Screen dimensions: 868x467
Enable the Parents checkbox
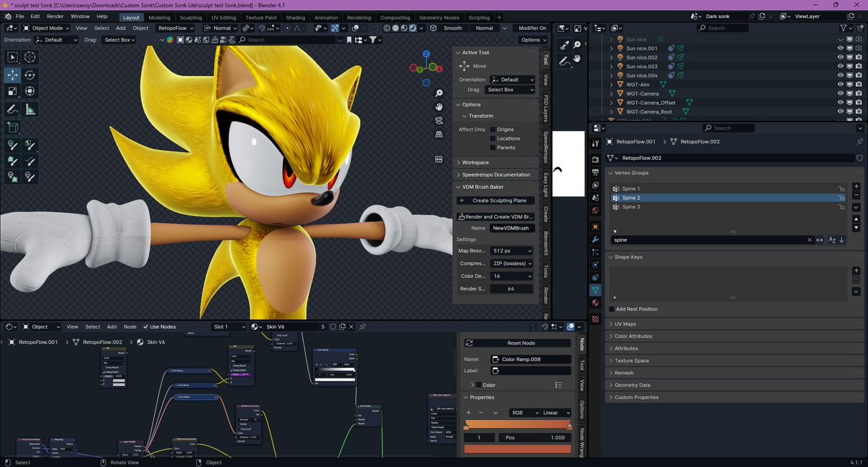(493, 148)
